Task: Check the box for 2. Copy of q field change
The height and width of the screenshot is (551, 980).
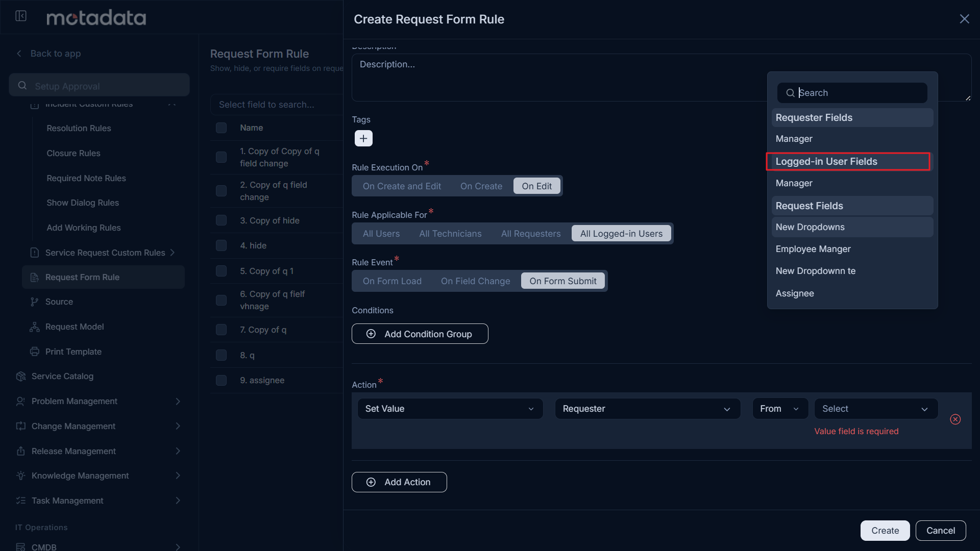Action: pyautogui.click(x=221, y=191)
